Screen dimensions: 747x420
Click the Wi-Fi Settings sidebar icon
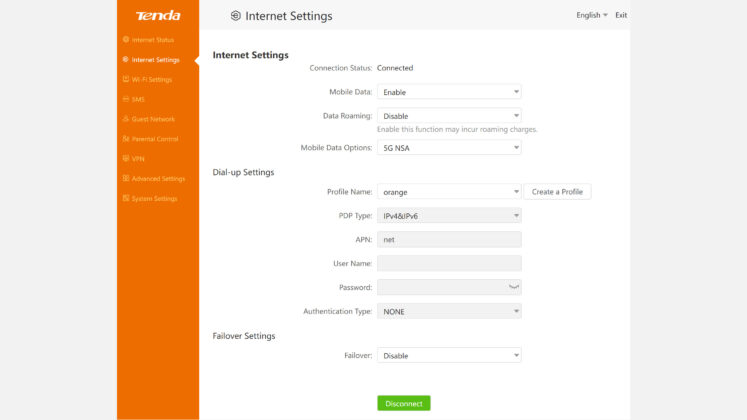(x=126, y=79)
